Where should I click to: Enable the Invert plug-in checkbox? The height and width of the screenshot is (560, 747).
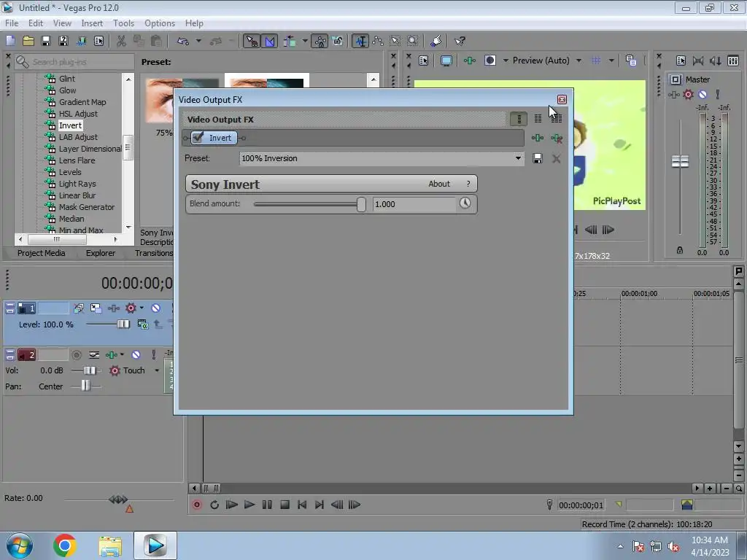(x=198, y=138)
